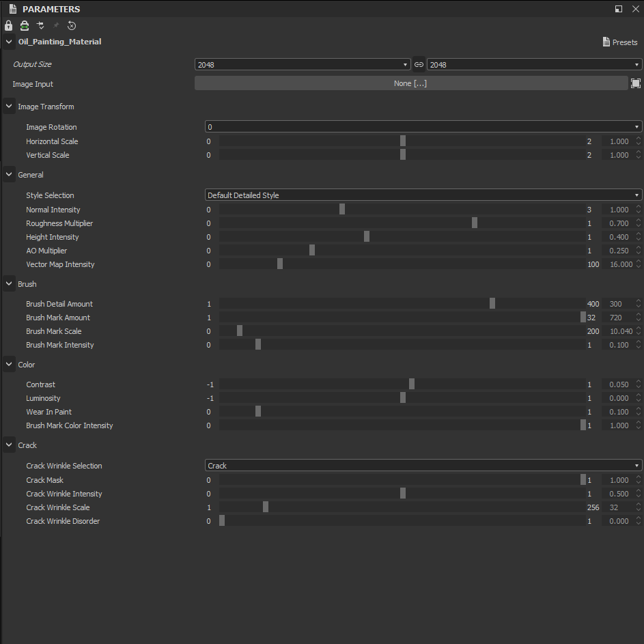
Task: Increase Normal Intensity with stepper arrow
Action: 639,207
